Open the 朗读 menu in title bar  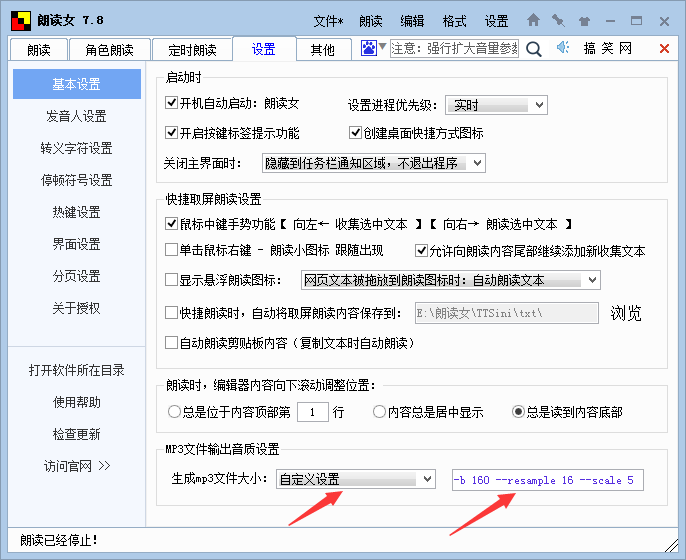pos(371,21)
